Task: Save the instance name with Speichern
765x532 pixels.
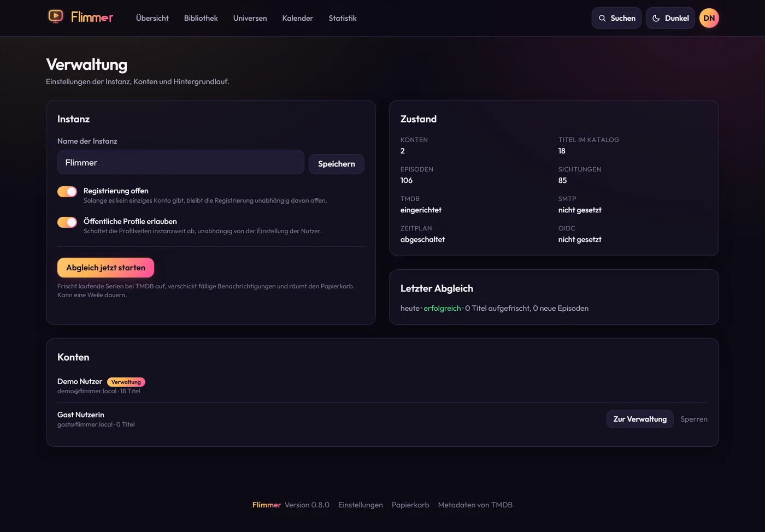Action: click(x=337, y=164)
